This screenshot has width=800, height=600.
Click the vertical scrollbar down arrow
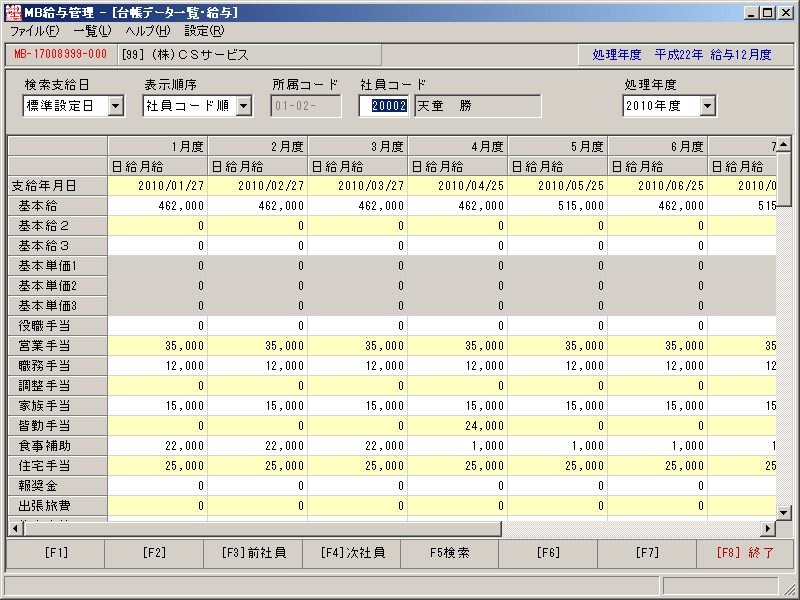[784, 512]
